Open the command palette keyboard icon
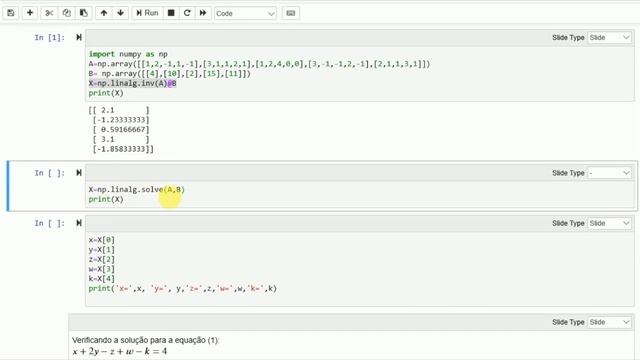Image resolution: width=640 pixels, height=360 pixels. coord(291,13)
